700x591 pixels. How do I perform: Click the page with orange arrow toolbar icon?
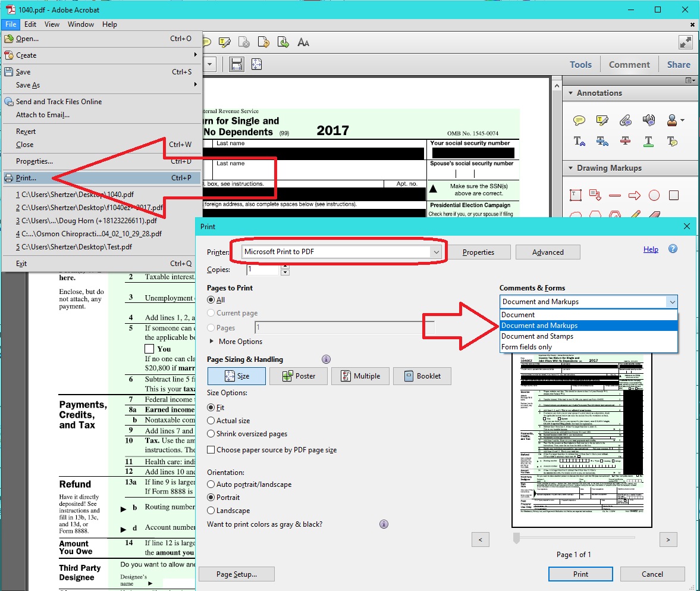point(263,42)
